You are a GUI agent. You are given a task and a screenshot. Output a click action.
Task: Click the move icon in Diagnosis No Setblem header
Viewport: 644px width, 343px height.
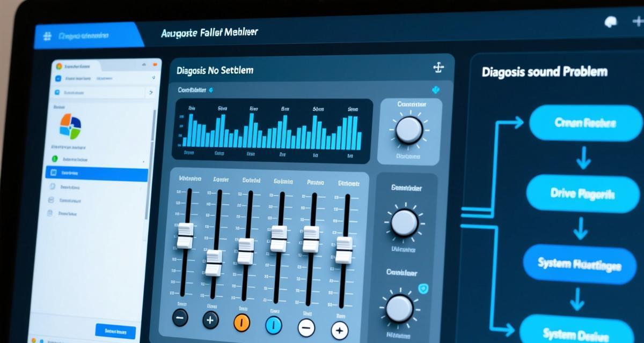(438, 68)
